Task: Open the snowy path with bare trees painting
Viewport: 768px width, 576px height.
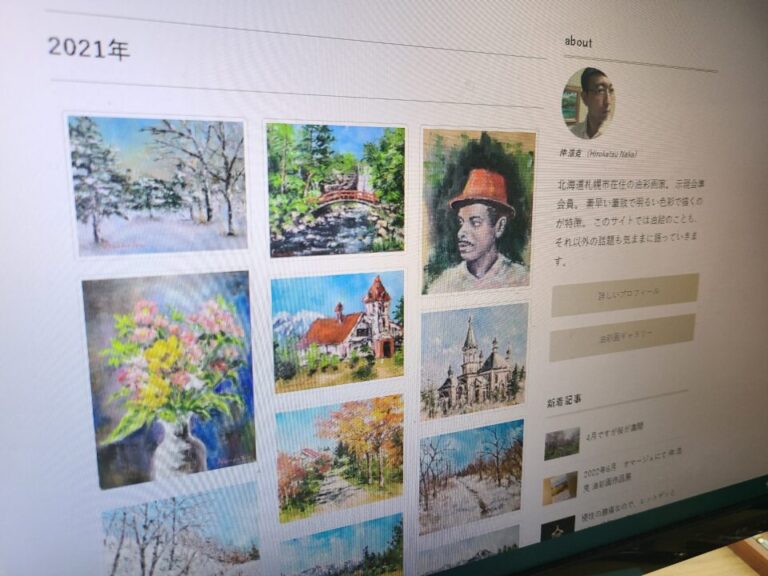Action: tap(471, 476)
